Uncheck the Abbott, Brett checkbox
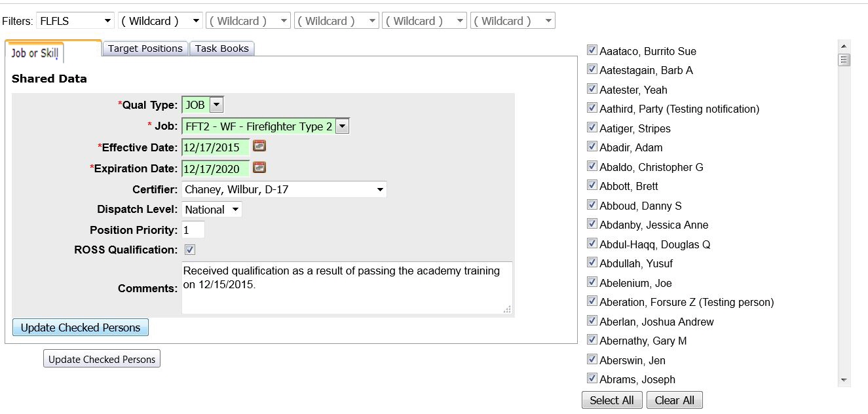 tap(592, 185)
